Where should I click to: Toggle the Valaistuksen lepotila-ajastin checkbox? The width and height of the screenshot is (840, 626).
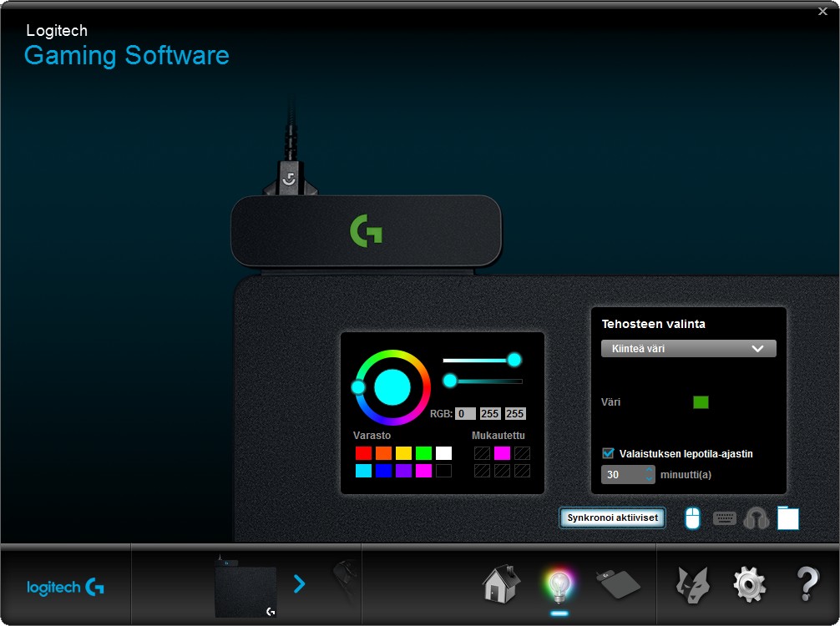(x=608, y=453)
